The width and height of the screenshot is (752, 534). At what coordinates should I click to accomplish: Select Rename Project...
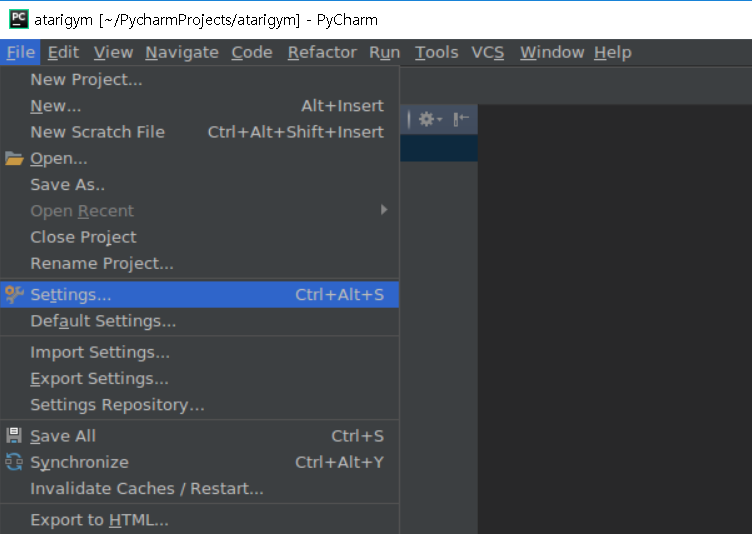(x=200, y=263)
